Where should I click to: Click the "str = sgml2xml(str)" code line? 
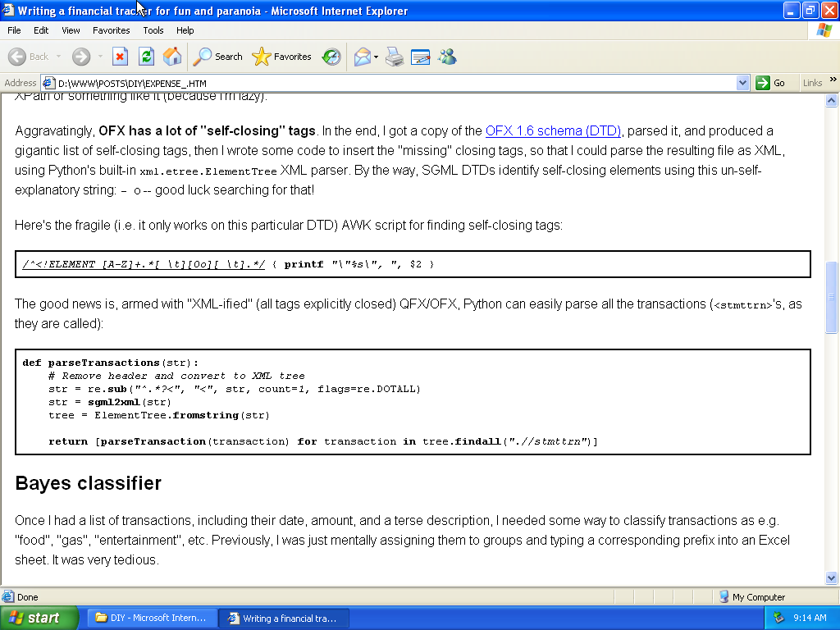coord(110,402)
